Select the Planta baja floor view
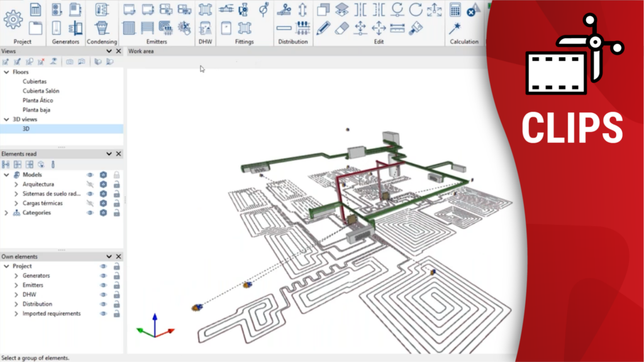The image size is (644, 362). point(36,110)
